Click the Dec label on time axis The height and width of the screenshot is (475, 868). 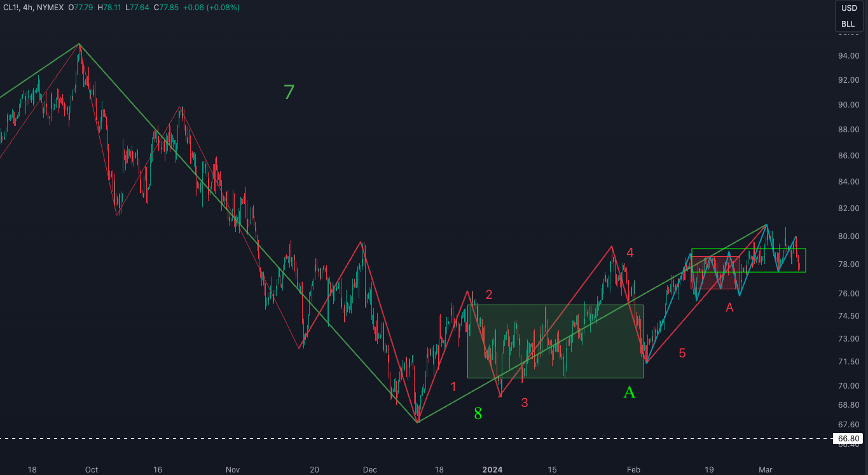click(x=369, y=470)
